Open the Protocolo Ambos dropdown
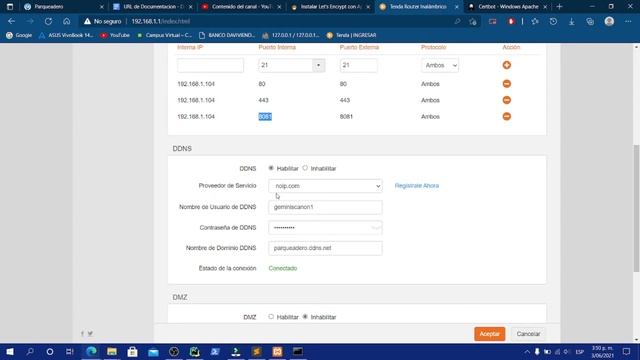The height and width of the screenshot is (360, 640). pyautogui.click(x=440, y=65)
